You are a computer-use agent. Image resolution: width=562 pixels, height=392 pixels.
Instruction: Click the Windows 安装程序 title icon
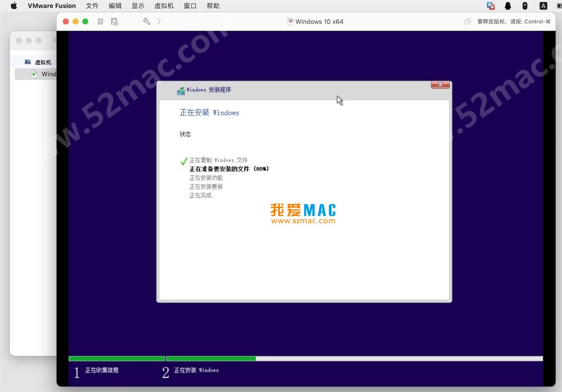[181, 91]
